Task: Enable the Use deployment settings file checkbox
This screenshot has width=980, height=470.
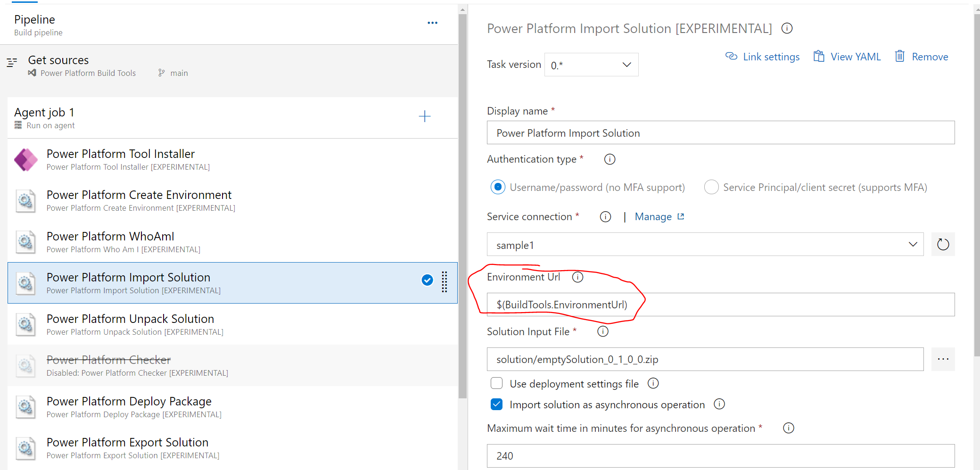Action: point(496,383)
